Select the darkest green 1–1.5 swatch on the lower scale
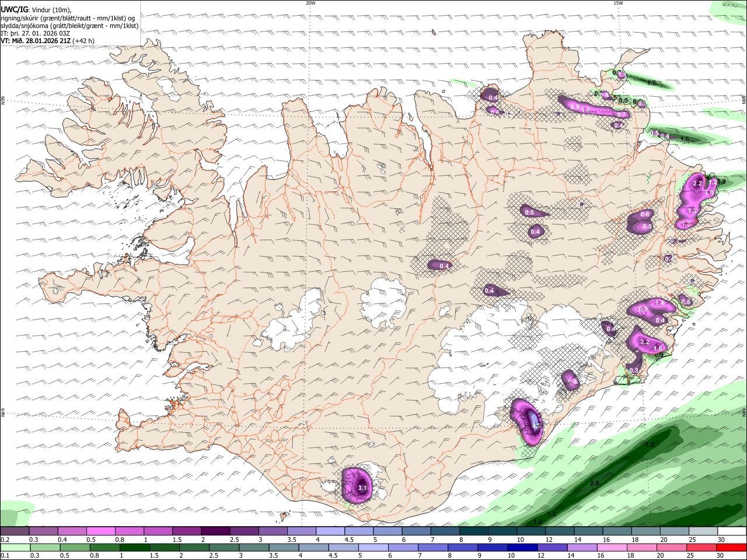 [x=135, y=547]
